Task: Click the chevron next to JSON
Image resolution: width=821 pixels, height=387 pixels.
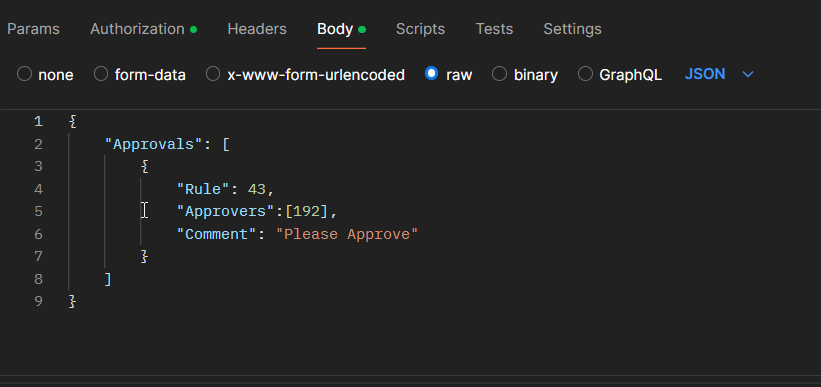Action: [x=748, y=74]
